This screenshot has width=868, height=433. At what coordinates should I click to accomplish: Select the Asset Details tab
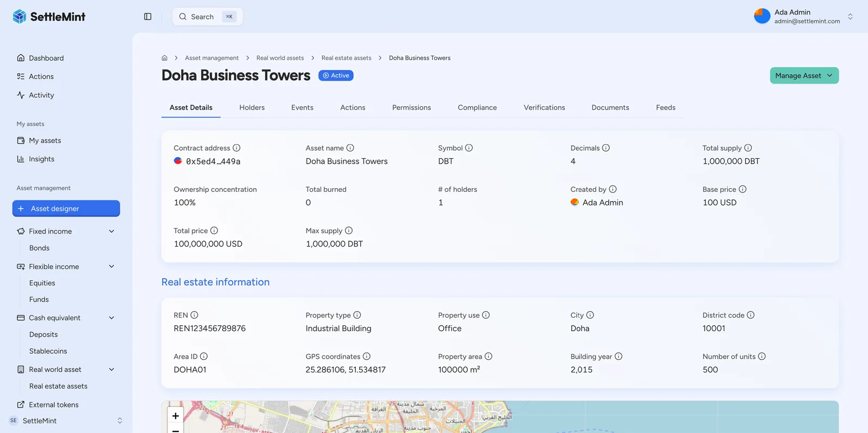point(191,107)
